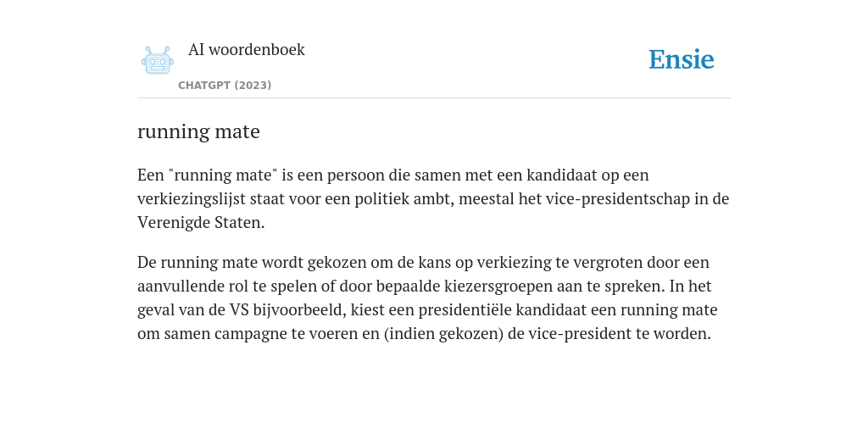Click the second paragraph about kiezersgroepen
The height and width of the screenshot is (434, 868).
(427, 298)
